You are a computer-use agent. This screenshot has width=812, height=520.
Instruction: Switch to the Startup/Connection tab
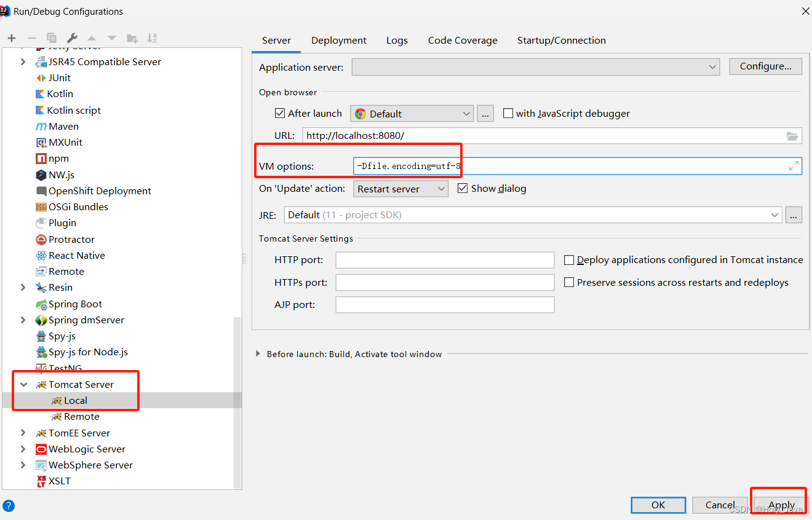[x=561, y=41]
